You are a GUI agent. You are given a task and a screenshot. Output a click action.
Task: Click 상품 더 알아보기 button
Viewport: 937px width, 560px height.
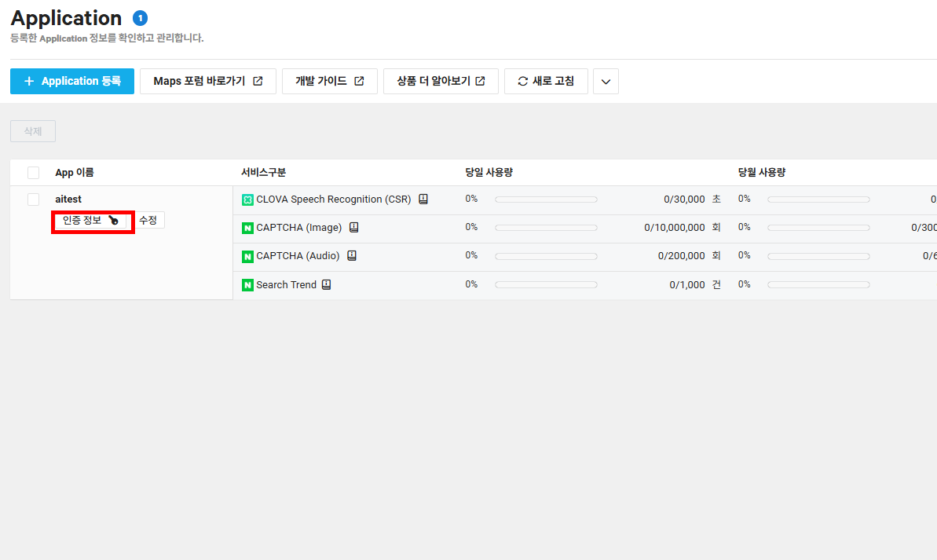[x=441, y=81]
